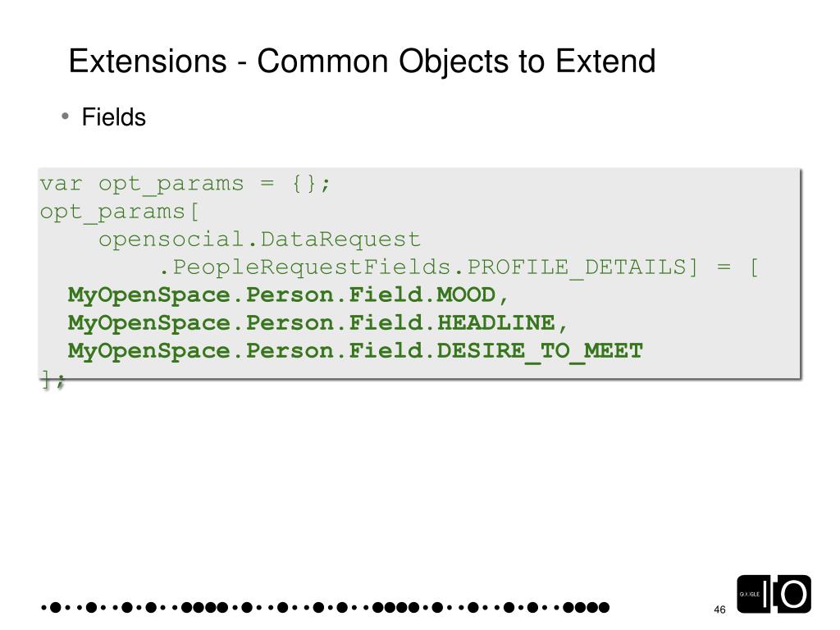Click the 'opensocial.DataRequest' code text
Viewport: 840px width, 630px height.
pos(259,239)
